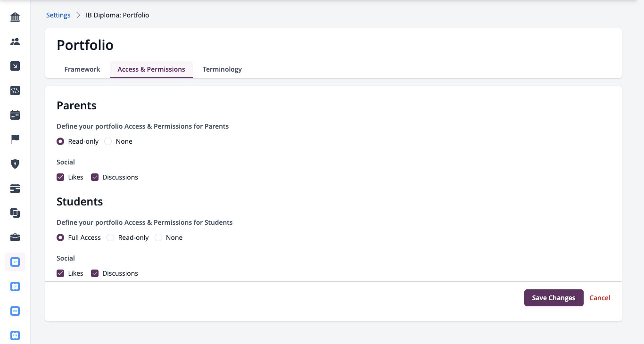Click the Cancel link
The height and width of the screenshot is (344, 644).
[x=600, y=298]
